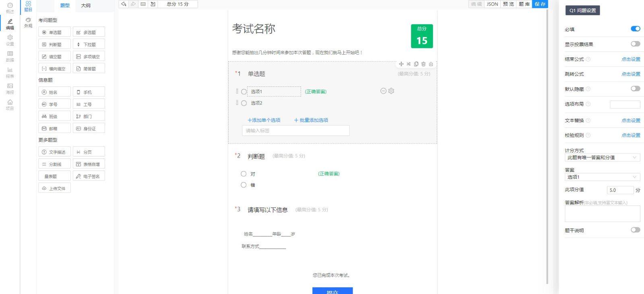Add the 电子签名 e-signature element

point(89,176)
